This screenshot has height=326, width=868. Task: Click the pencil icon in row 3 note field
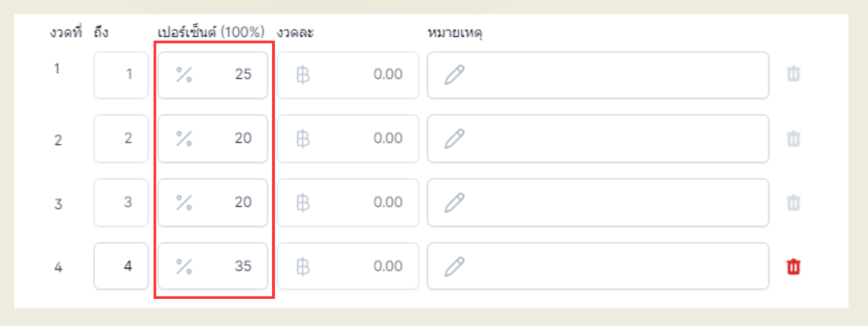(x=454, y=203)
